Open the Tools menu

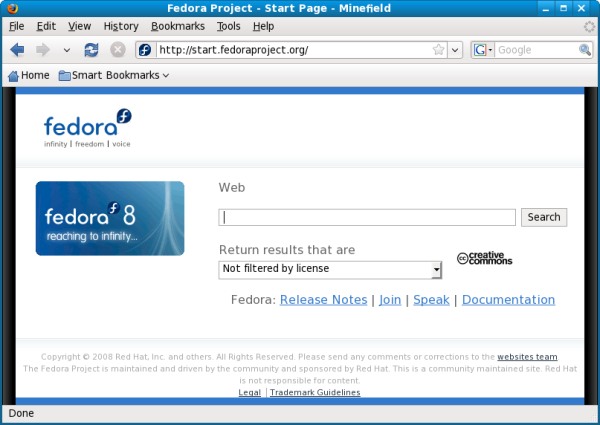229,26
